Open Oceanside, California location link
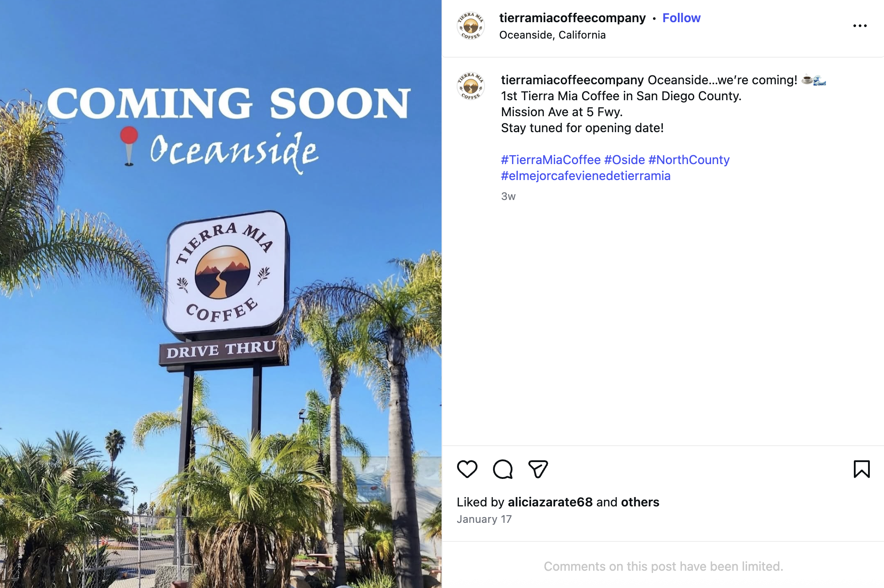 [x=552, y=35]
